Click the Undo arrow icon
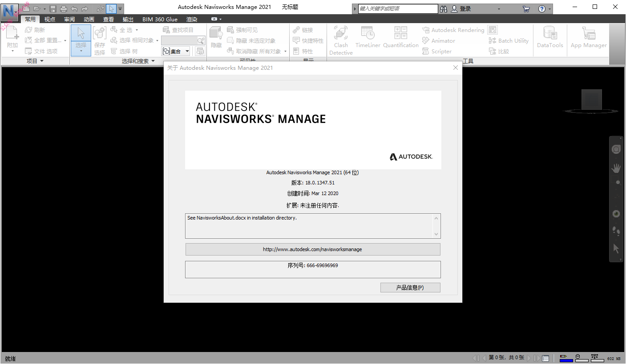Screen dimensions: 626x364 pos(74,8)
